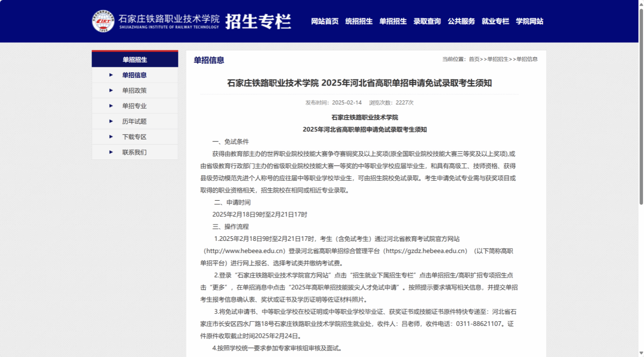Select 下载专区 in the left sidebar
The image size is (644, 357).
(x=135, y=137)
